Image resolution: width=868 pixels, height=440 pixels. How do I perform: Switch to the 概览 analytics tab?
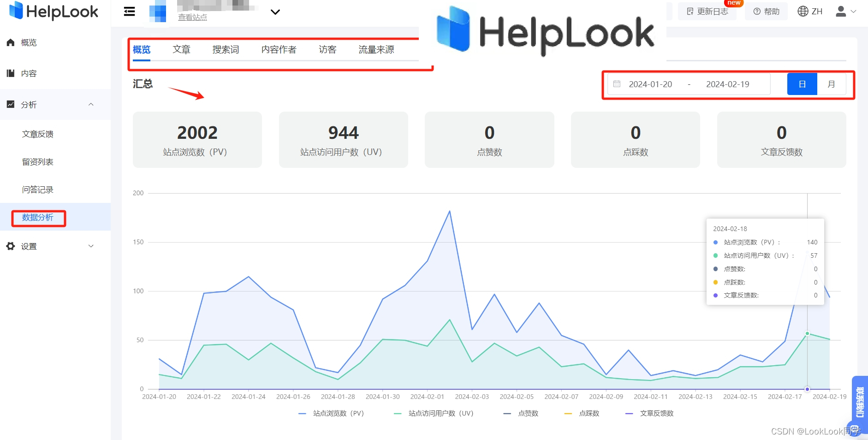(x=142, y=49)
